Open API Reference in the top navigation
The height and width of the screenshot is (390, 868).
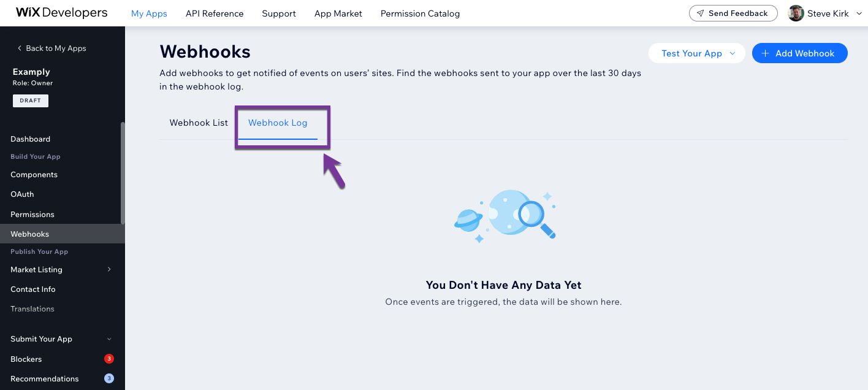click(x=215, y=13)
